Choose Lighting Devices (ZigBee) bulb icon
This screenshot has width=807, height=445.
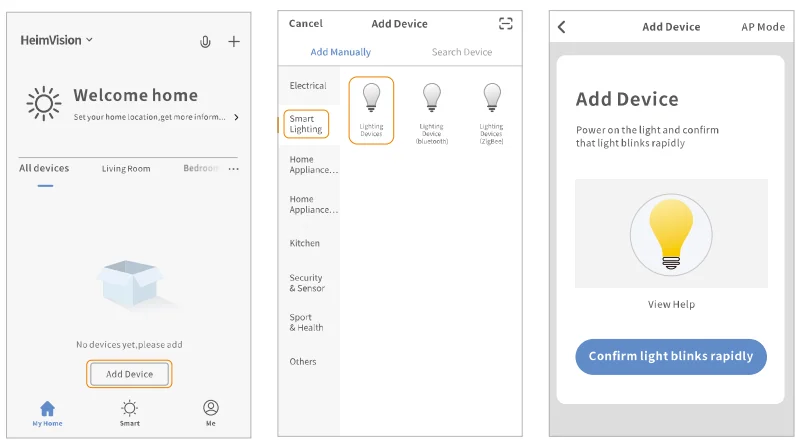pos(491,98)
